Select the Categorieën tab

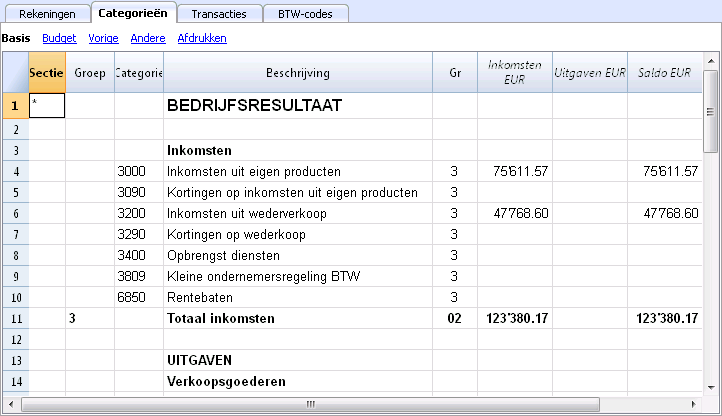pyautogui.click(x=133, y=13)
